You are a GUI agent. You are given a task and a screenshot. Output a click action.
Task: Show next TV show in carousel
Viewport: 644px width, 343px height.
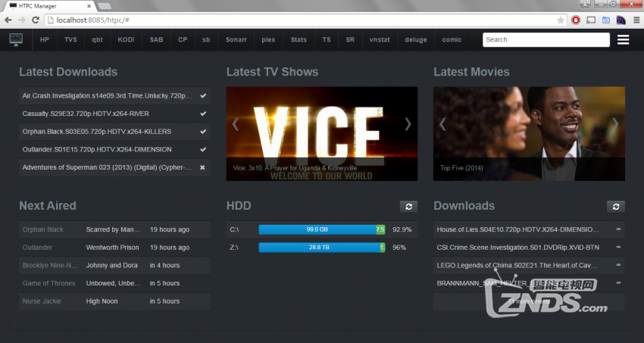(408, 124)
